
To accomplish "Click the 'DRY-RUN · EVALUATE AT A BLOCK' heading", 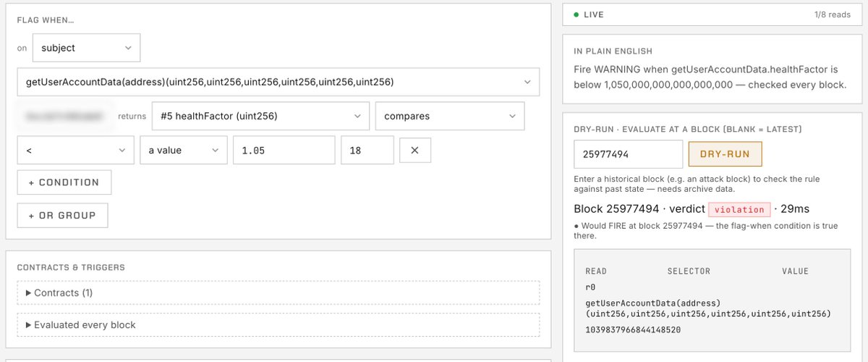I will 686,129.
